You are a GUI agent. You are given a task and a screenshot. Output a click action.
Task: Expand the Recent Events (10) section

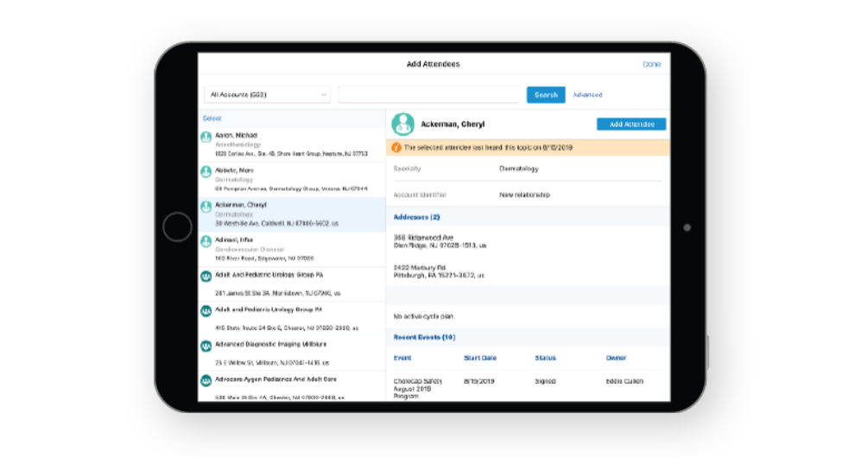(425, 336)
